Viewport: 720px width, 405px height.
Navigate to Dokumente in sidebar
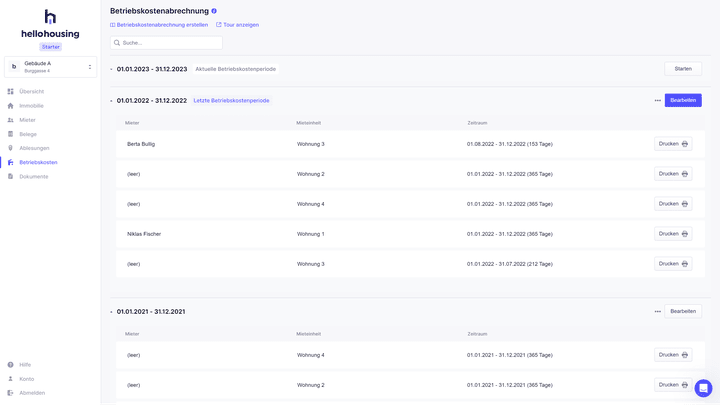coord(33,176)
